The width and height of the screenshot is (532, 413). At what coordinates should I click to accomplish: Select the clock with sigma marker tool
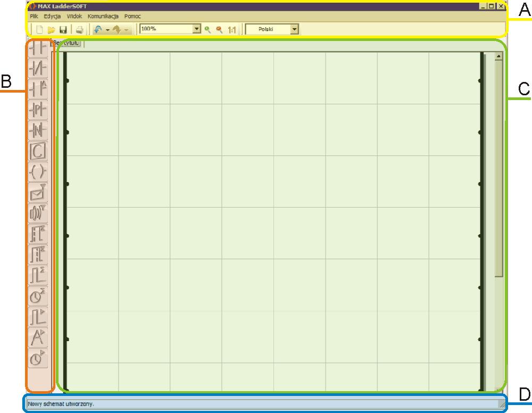[x=38, y=296]
